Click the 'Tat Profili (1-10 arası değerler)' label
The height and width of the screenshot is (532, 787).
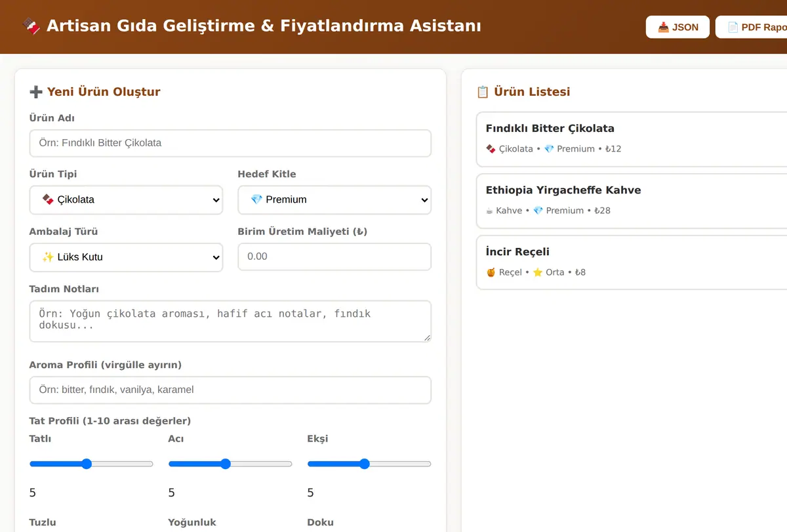point(110,420)
